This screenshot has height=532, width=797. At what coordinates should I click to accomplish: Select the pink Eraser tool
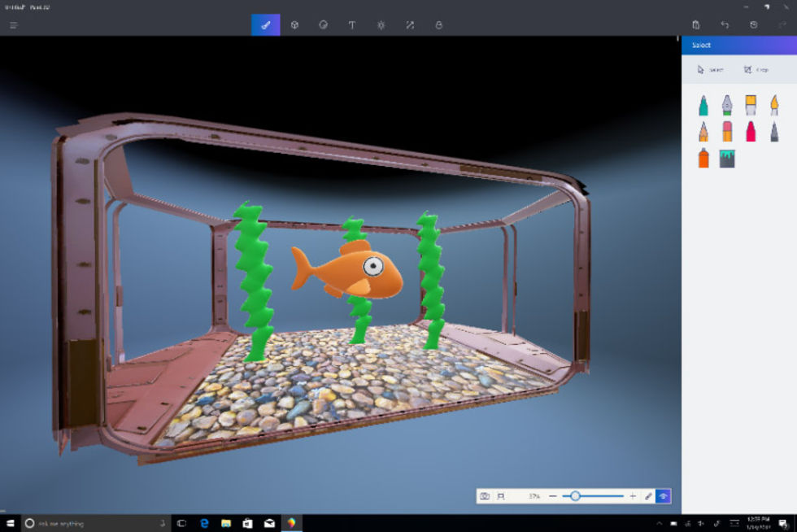click(x=727, y=132)
